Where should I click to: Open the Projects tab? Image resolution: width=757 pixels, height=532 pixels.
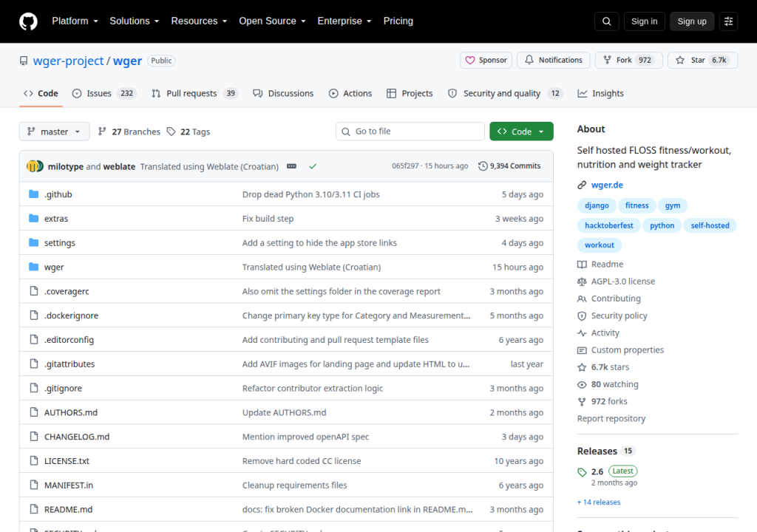click(x=410, y=93)
